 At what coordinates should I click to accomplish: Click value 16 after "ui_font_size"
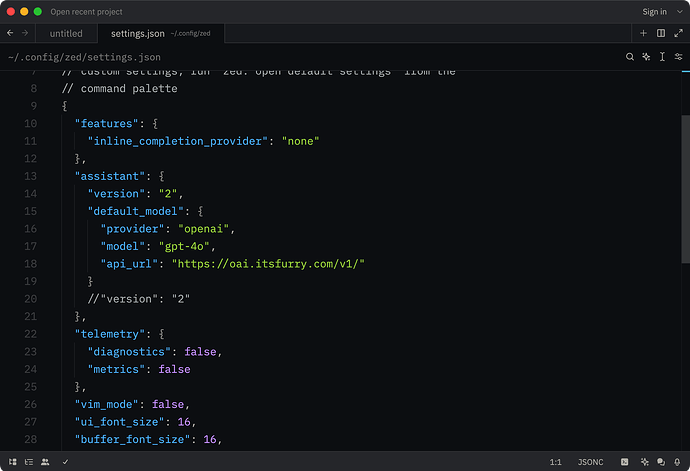pos(184,422)
